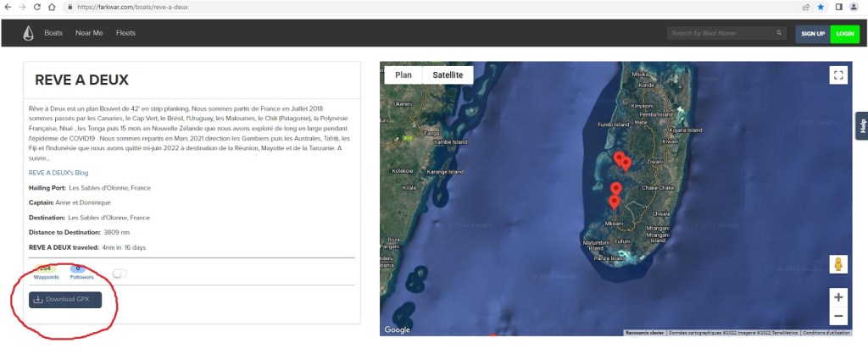
Task: Click the search magnifier icon
Action: [779, 33]
